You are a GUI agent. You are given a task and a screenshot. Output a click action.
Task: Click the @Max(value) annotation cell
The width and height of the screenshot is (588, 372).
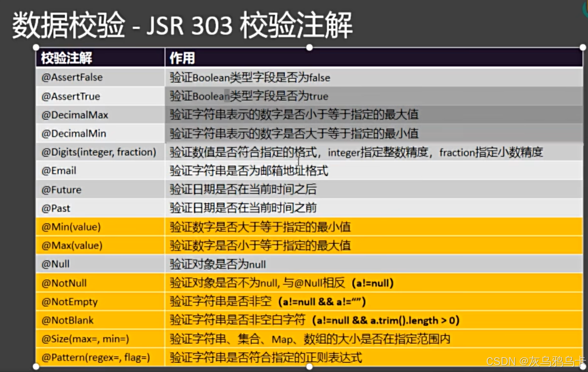click(72, 245)
